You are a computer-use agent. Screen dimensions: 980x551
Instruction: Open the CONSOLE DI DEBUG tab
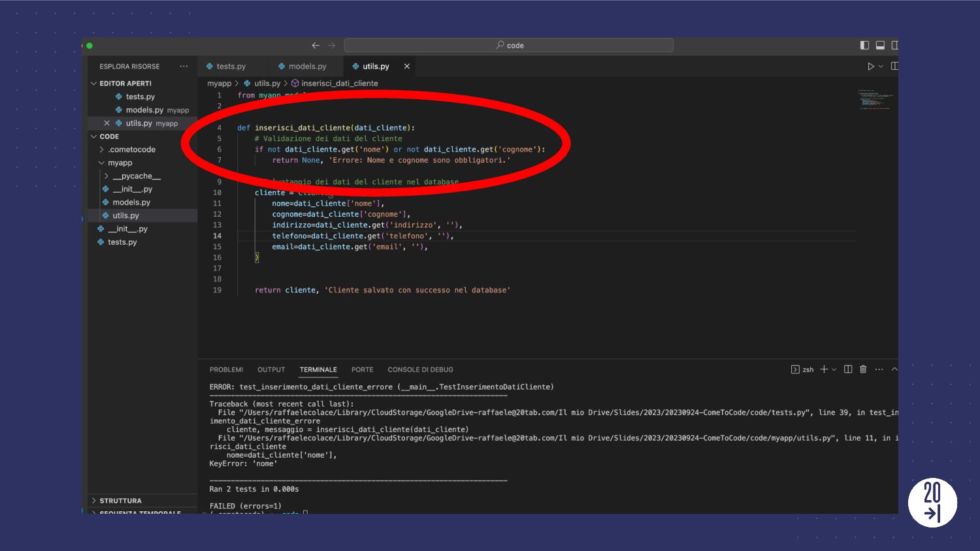point(420,370)
